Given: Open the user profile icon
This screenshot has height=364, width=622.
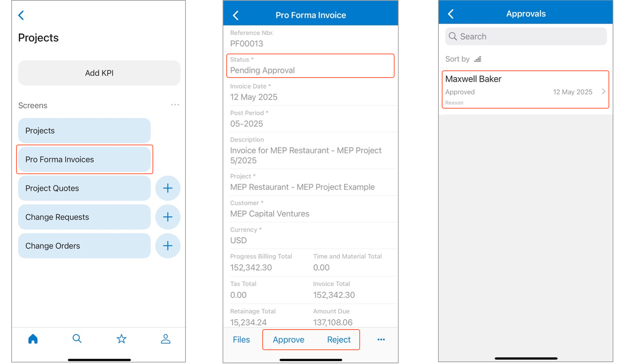Looking at the screenshot, I should [x=166, y=339].
